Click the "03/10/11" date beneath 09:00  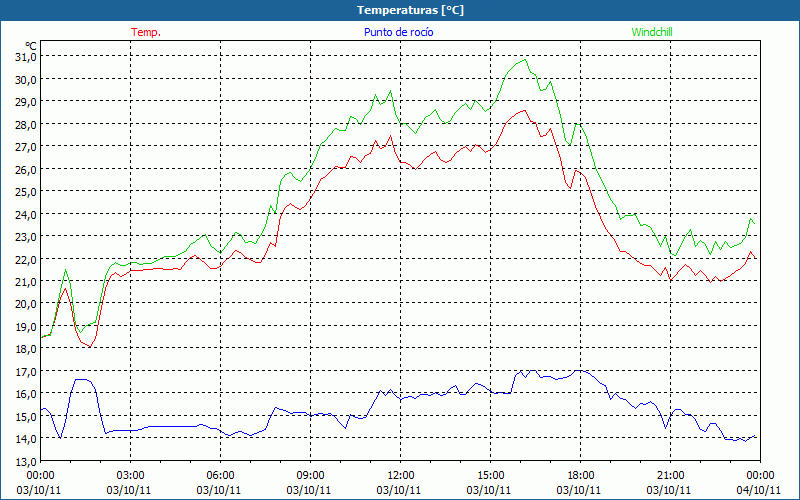click(309, 490)
